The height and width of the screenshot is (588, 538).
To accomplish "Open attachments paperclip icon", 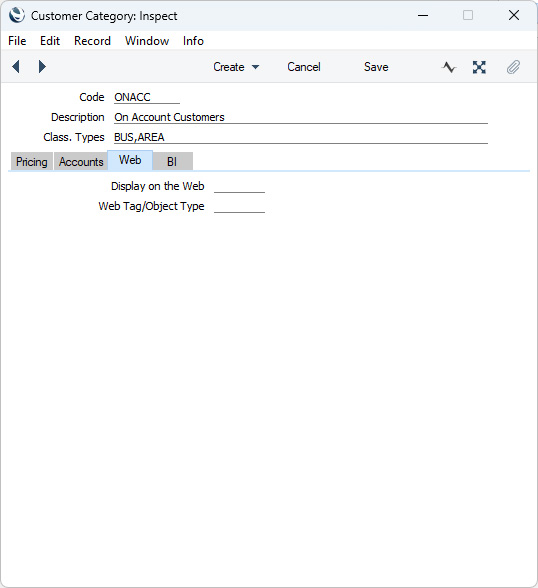I will click(513, 67).
